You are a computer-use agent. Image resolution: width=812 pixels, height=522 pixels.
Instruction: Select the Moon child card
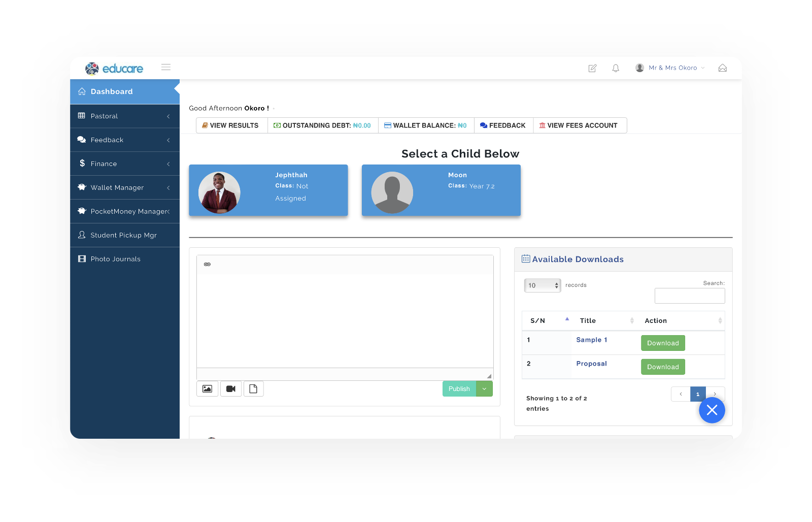pyautogui.click(x=441, y=190)
